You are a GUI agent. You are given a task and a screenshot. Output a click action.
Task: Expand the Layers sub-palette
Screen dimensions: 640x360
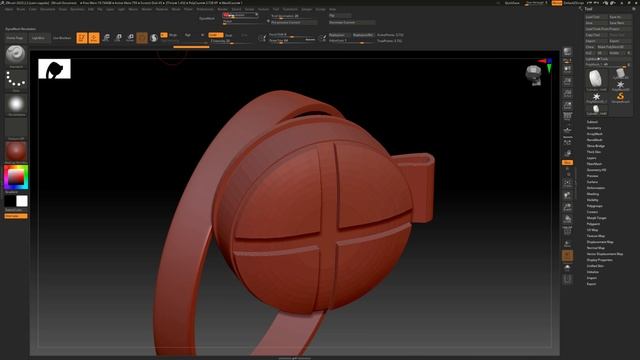[x=591, y=158]
